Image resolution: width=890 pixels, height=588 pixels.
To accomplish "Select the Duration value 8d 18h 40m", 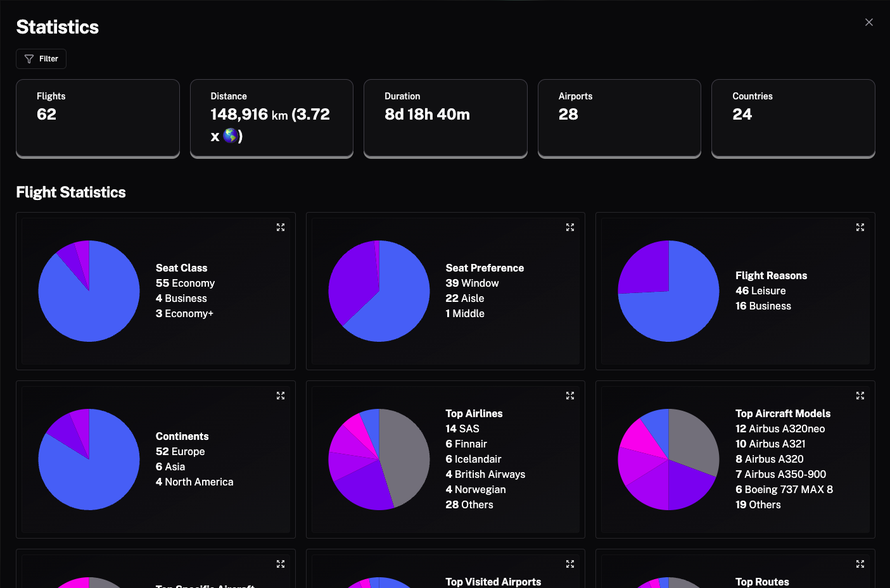I will 428,115.
